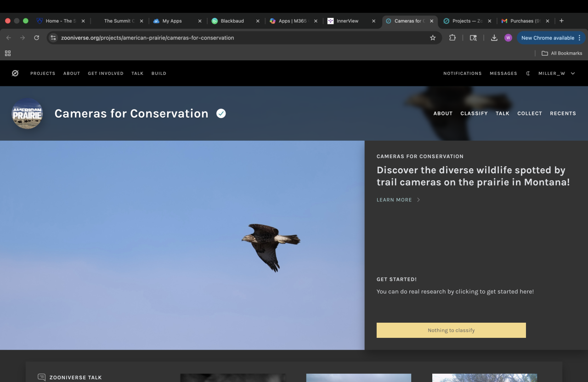Click the Nothing to classify button
588x382 pixels.
click(x=451, y=330)
